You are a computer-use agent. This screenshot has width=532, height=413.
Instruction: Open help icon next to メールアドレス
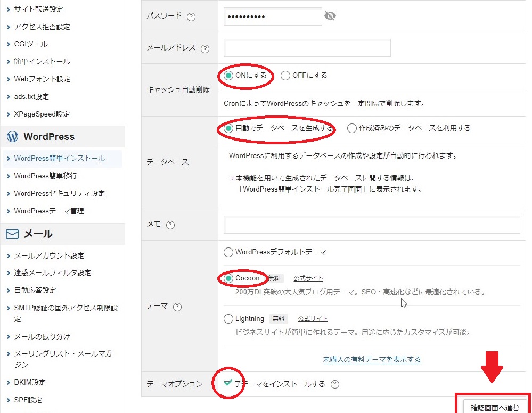(205, 49)
